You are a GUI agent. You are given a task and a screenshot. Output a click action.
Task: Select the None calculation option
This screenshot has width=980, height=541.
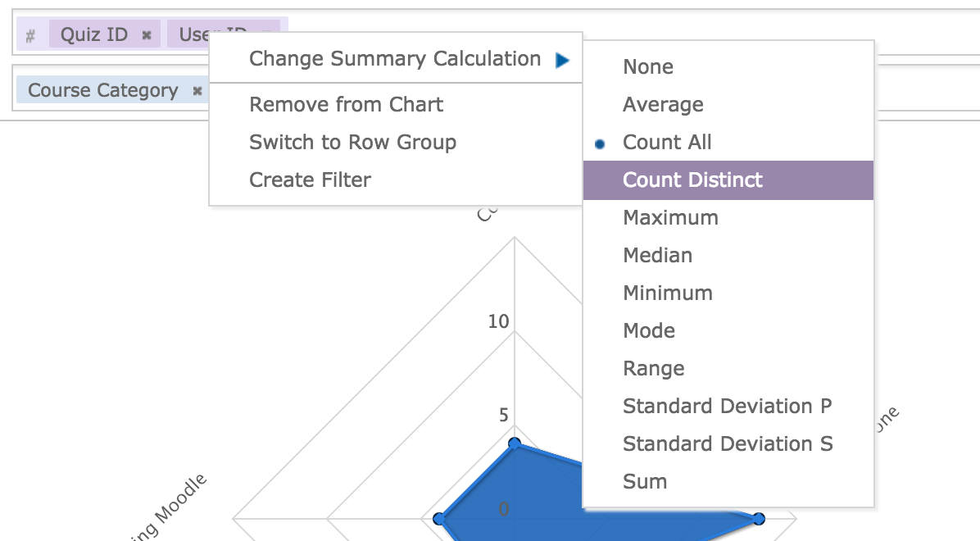647,67
